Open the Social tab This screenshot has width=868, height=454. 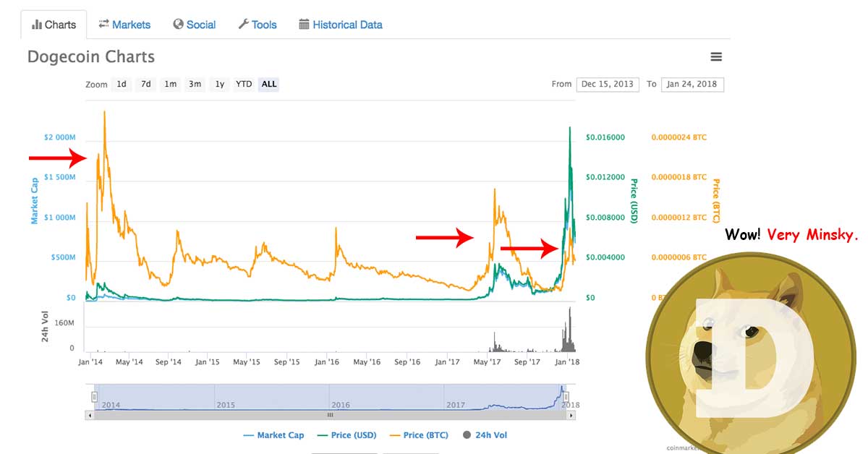click(x=194, y=25)
